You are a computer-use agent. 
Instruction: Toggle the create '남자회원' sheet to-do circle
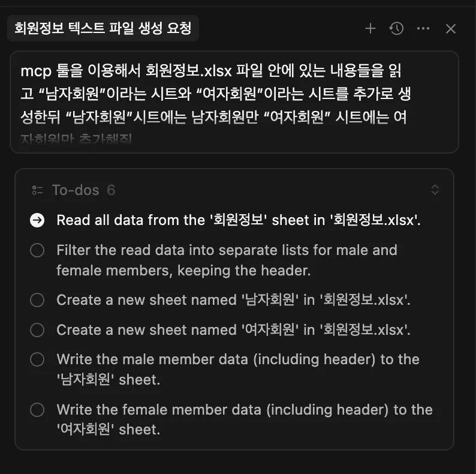point(37,300)
